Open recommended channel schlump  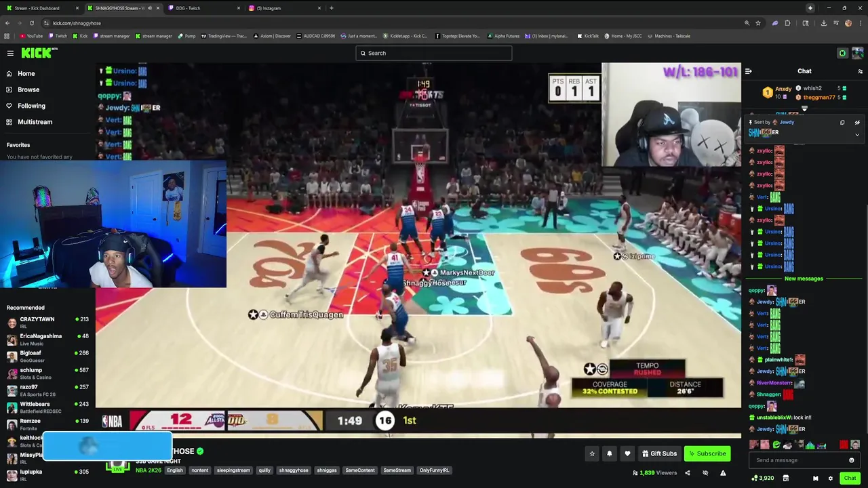47,373
